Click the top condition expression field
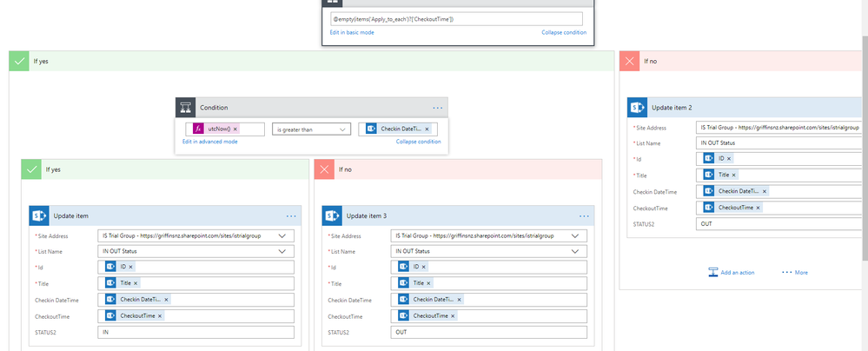868x351 pixels. [x=456, y=19]
